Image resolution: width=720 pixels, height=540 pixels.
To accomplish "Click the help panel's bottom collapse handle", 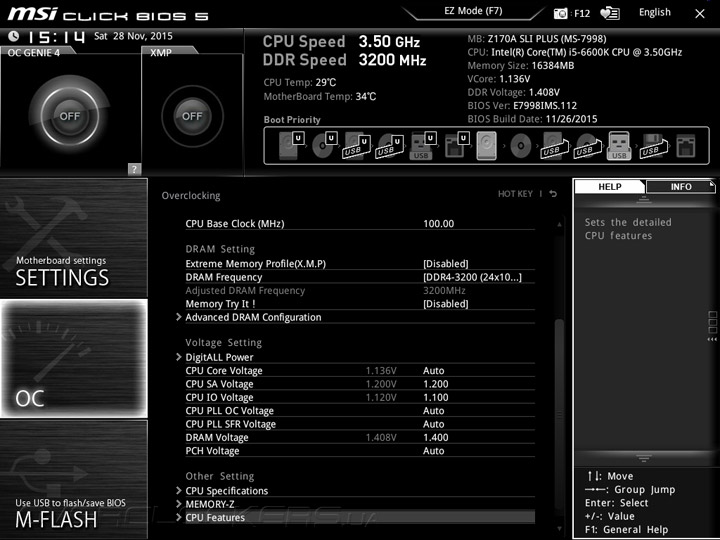I will pyautogui.click(x=644, y=458).
